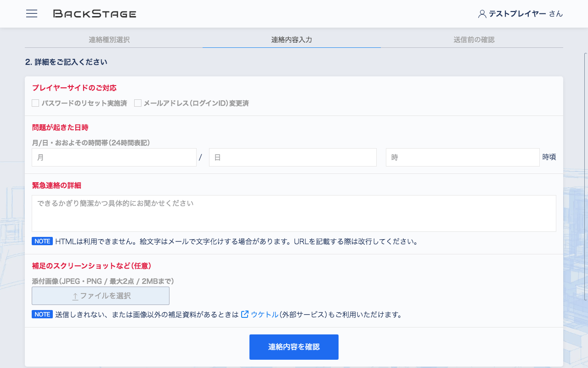Click the NOTE badge about HTML usage

click(42, 241)
